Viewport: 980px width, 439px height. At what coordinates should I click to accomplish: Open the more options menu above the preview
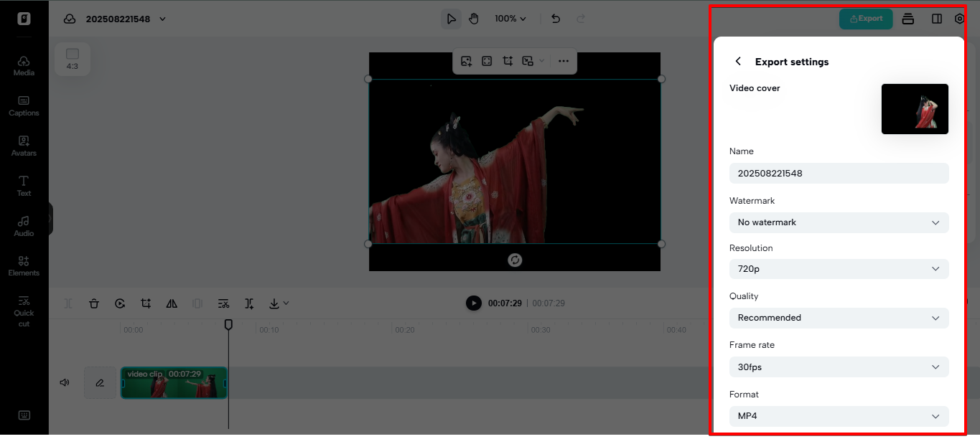click(x=564, y=61)
